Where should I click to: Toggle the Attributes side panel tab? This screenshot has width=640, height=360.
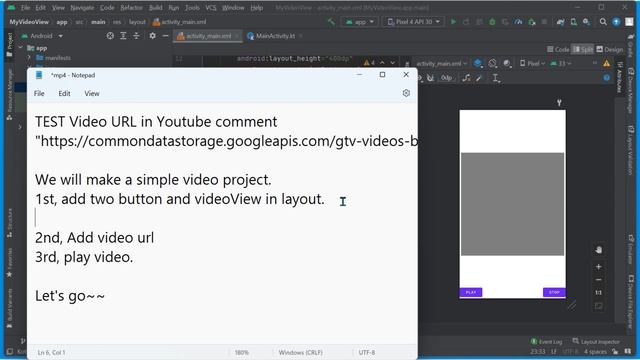[619, 77]
